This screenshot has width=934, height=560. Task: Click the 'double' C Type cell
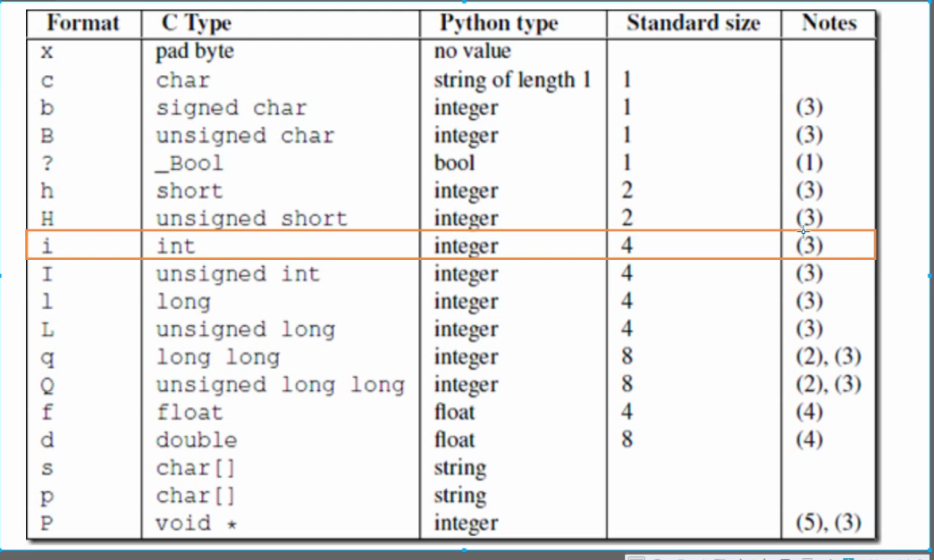(197, 440)
